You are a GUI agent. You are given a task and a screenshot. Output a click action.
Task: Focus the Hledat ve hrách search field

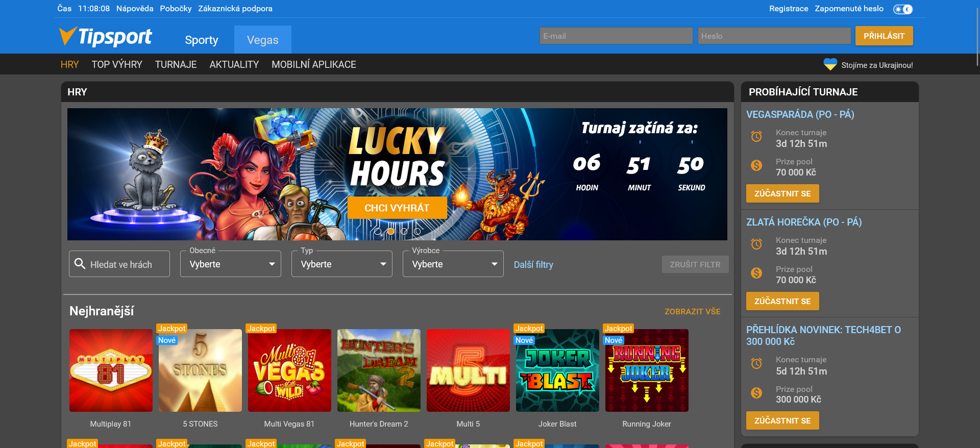coord(119,264)
